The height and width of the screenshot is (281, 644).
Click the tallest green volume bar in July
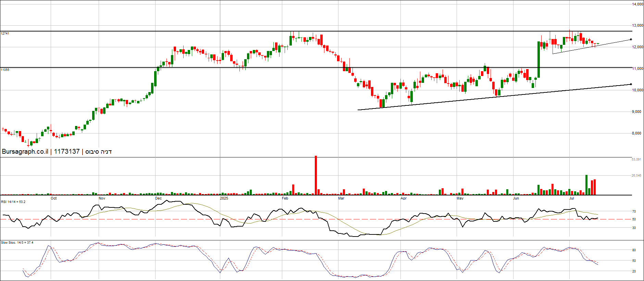click(x=586, y=185)
